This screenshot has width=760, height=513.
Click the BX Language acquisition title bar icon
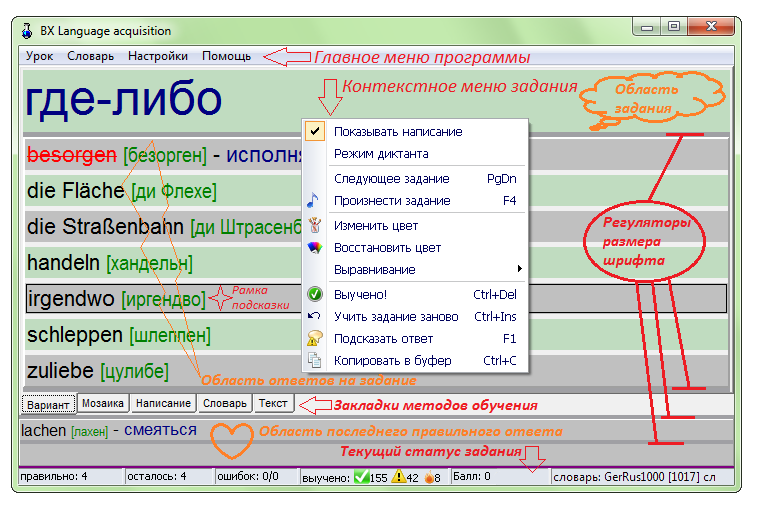(x=27, y=31)
